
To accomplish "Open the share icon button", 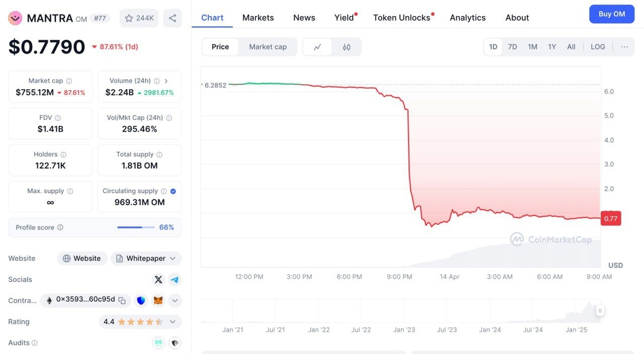I will (172, 18).
